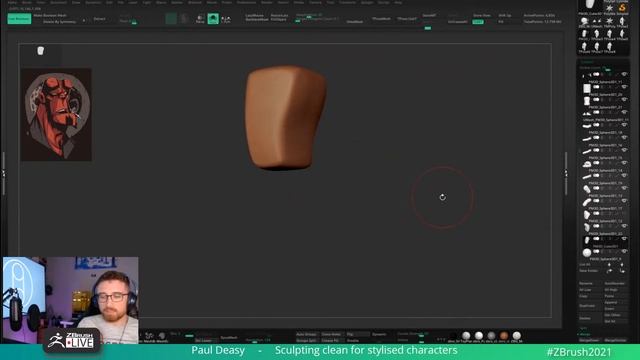Toggle the Floor grid icon

pos(200,19)
